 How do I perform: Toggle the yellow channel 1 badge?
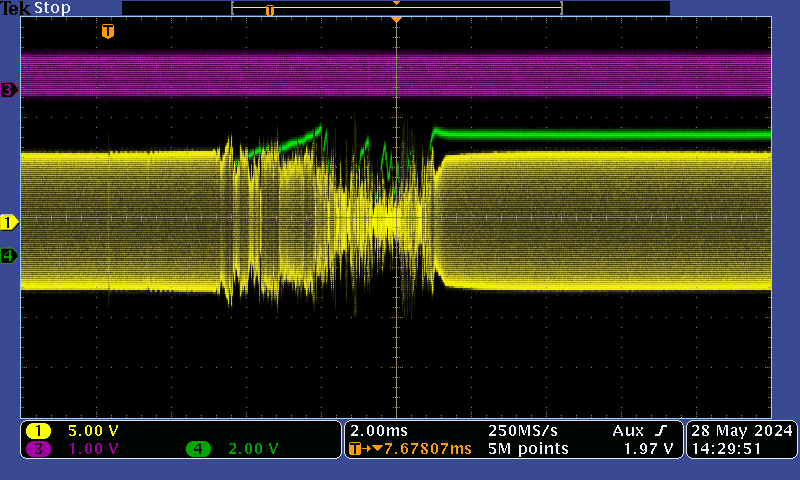click(38, 431)
